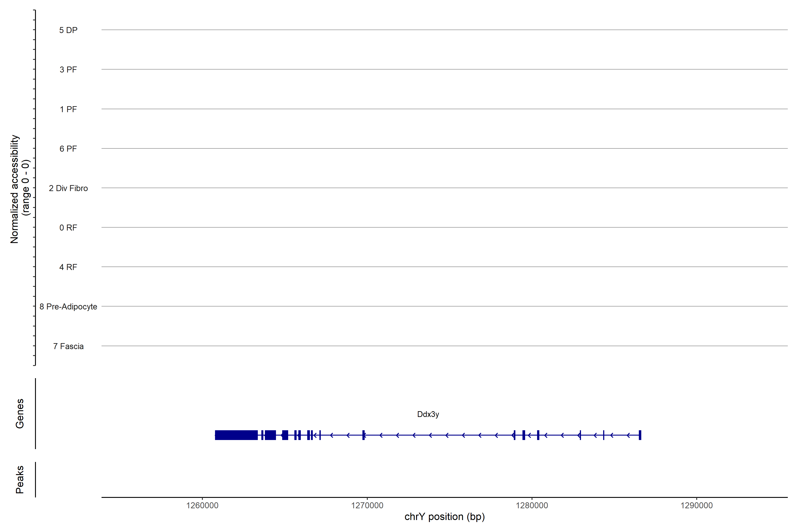Click the Ddx3y gene name label

[x=428, y=414]
